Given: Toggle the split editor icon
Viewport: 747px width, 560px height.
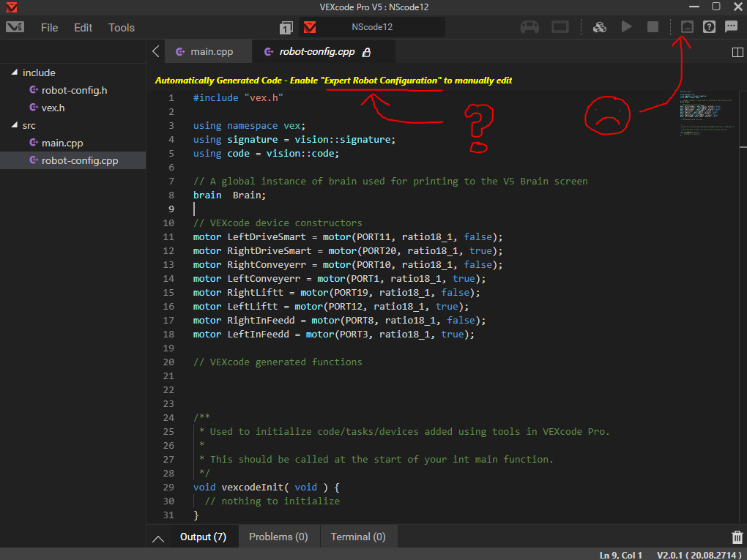Looking at the screenshot, I should tap(737, 52).
